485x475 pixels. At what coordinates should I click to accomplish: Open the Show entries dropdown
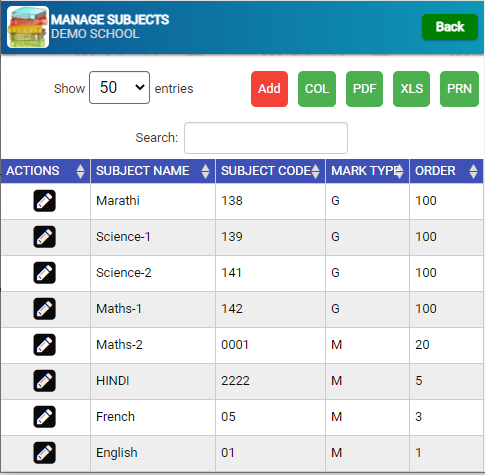119,88
